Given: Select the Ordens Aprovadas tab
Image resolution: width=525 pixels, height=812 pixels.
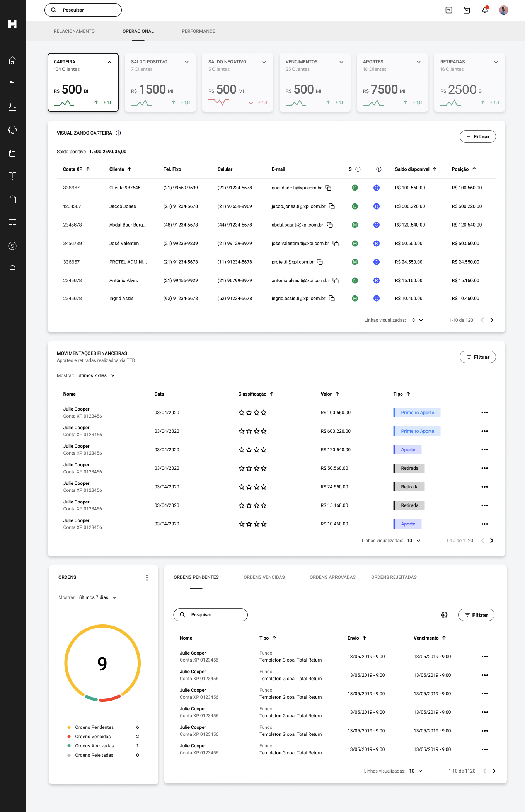Looking at the screenshot, I should tap(332, 577).
